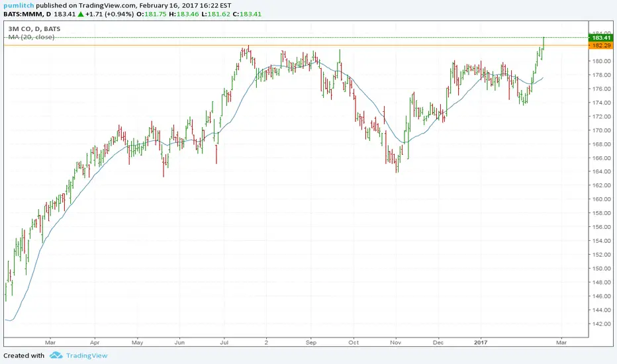Open the TradingView link in the footer
This screenshot has height=364, width=617.
(x=87, y=356)
